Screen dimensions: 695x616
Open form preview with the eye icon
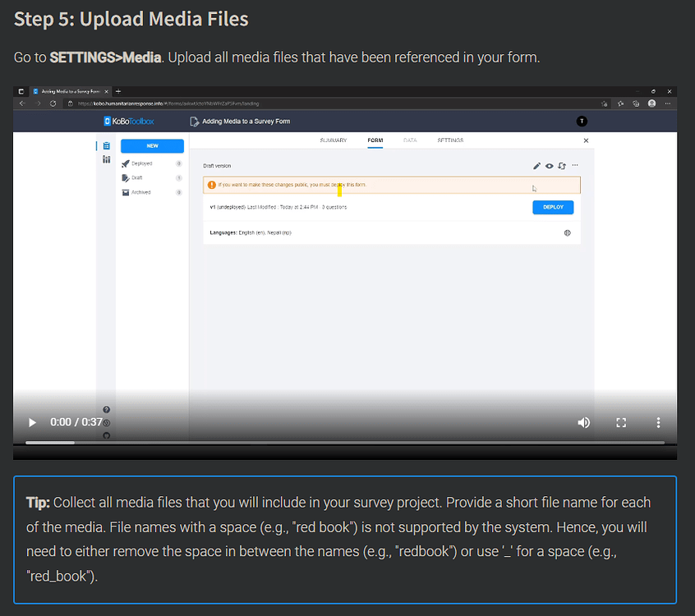pyautogui.click(x=550, y=166)
